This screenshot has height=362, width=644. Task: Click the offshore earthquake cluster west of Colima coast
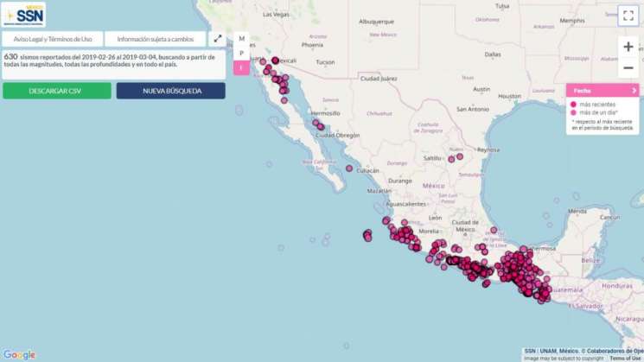pos(367,236)
